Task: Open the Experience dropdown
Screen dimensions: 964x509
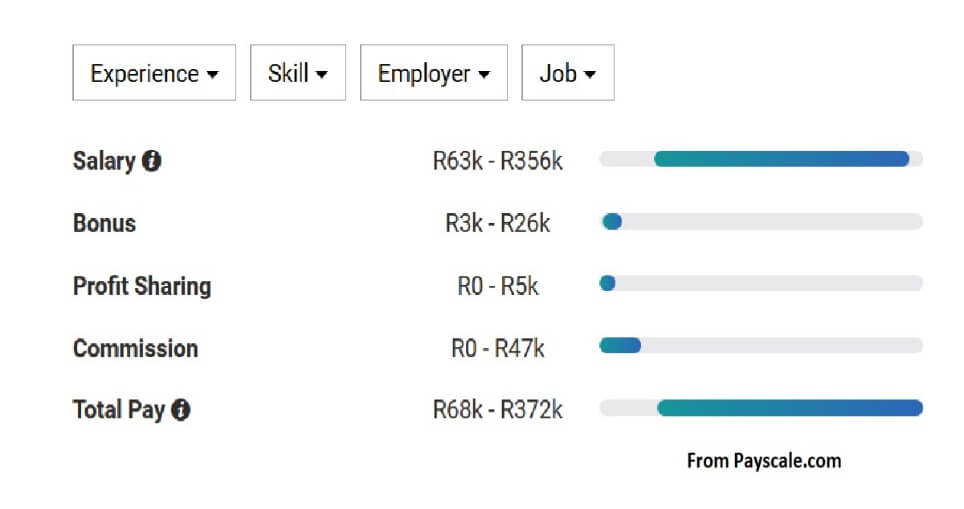Action: click(154, 73)
